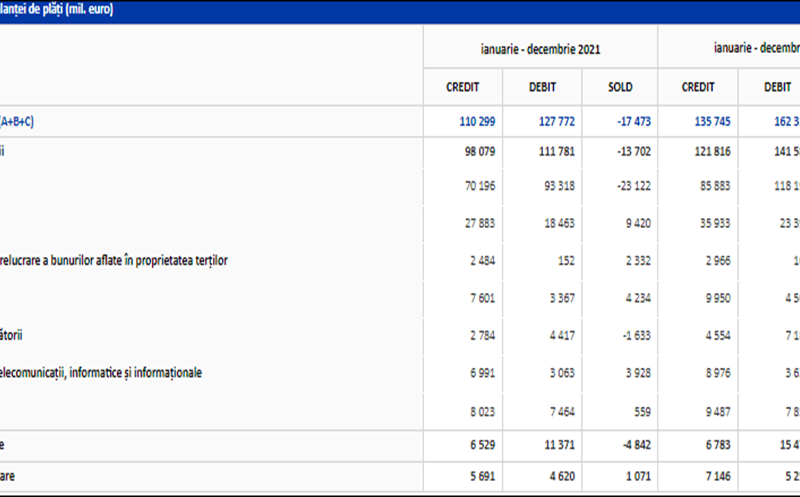Click the 1 071 sold value cell
Viewport: 800px width, 497px height.
pos(617,478)
